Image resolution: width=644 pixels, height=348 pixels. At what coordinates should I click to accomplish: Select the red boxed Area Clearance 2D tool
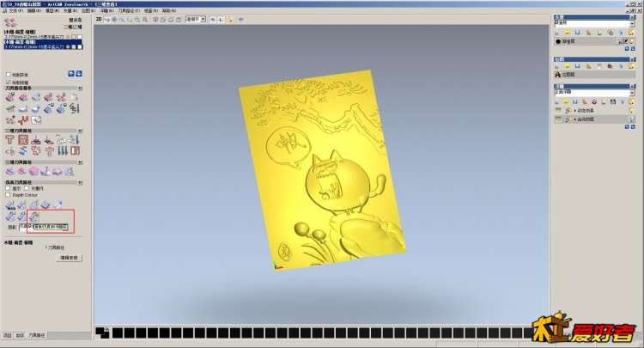[x=23, y=140]
